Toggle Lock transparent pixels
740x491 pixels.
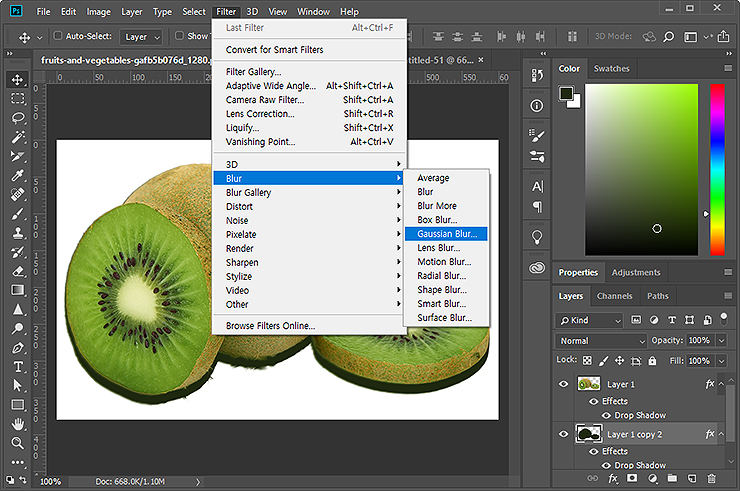point(587,361)
